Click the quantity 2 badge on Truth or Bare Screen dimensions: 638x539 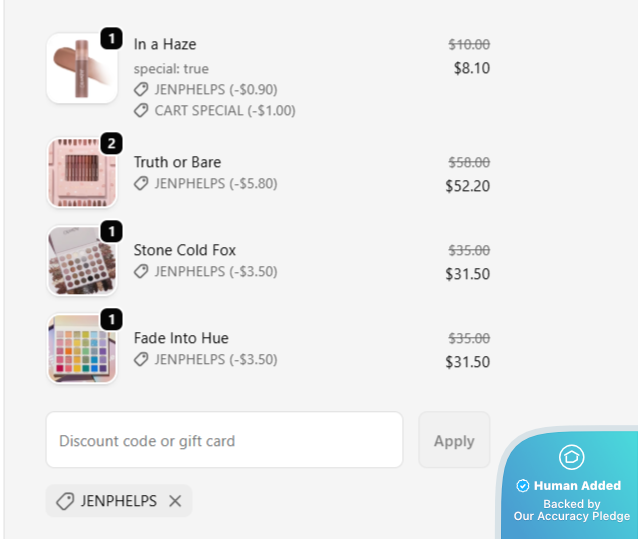coord(112,143)
